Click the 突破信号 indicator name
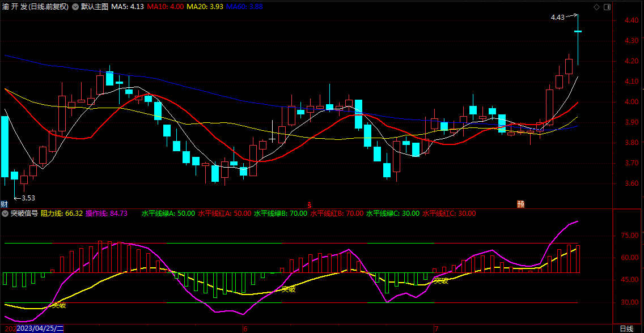 (x=24, y=214)
